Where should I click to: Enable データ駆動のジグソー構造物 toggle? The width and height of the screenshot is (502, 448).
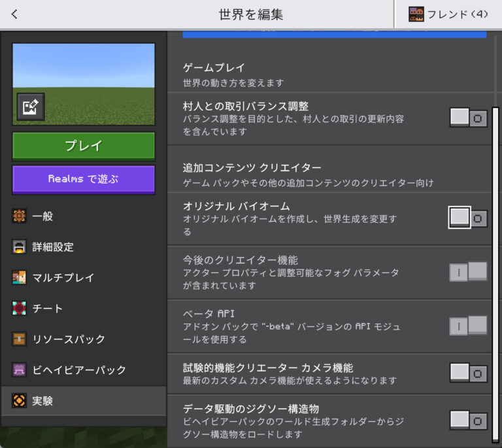(x=468, y=420)
